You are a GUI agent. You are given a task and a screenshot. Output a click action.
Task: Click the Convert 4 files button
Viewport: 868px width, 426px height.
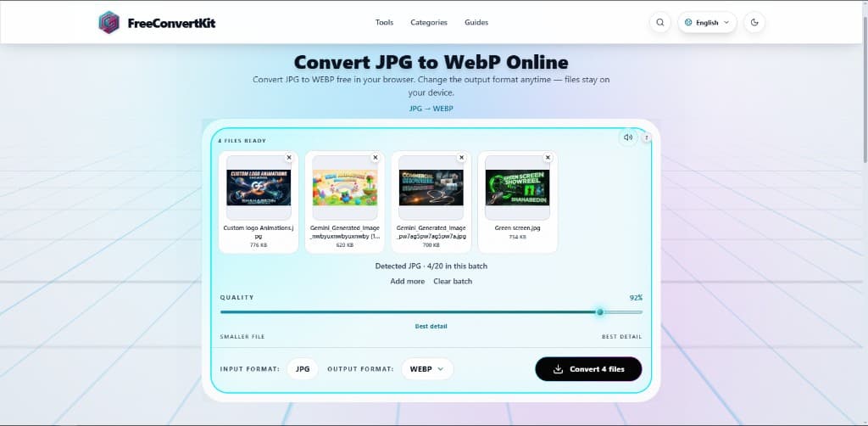(x=588, y=369)
